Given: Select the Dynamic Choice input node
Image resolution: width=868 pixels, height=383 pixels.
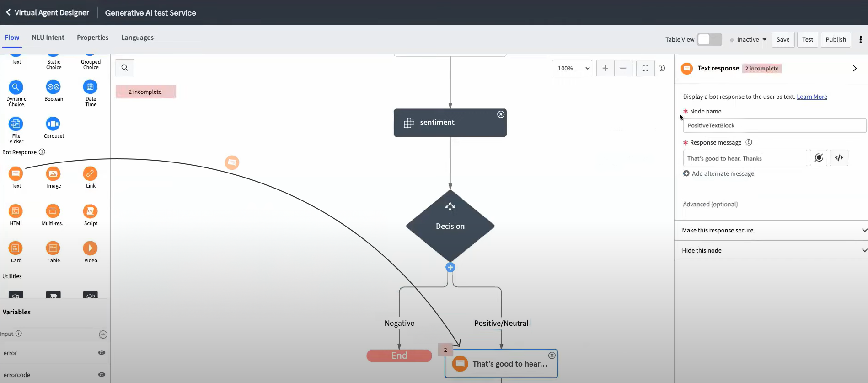Looking at the screenshot, I should click(16, 87).
